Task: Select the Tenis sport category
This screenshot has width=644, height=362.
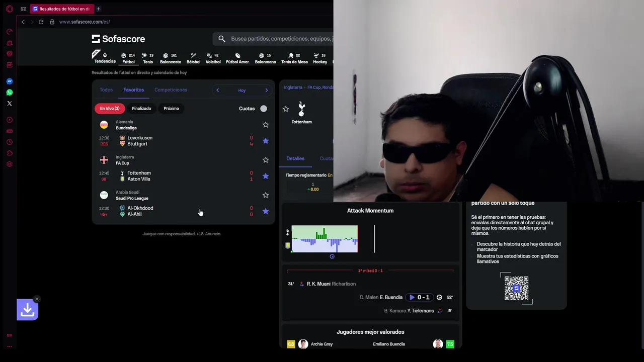Action: point(148,58)
